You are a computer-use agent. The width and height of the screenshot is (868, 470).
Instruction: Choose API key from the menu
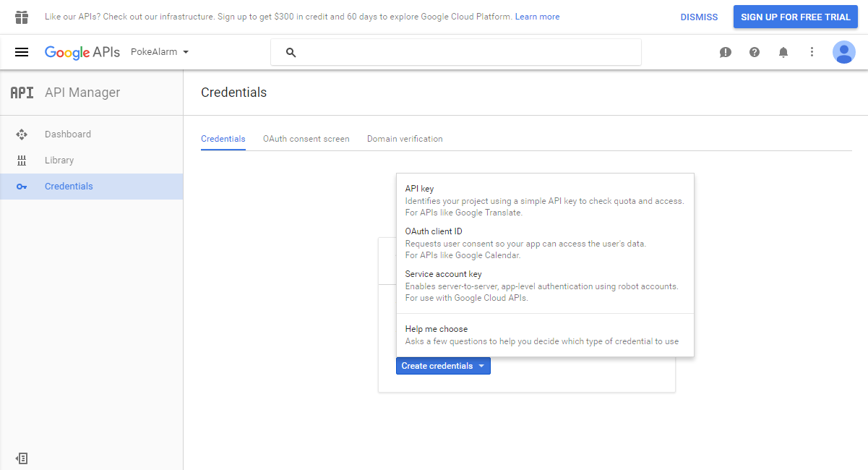[x=545, y=200]
